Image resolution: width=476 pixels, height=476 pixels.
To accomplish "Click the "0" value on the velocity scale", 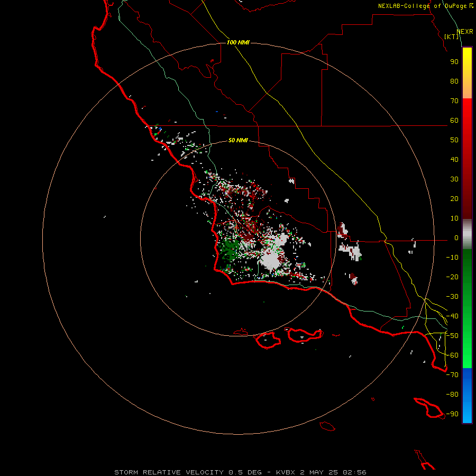I will [456, 238].
